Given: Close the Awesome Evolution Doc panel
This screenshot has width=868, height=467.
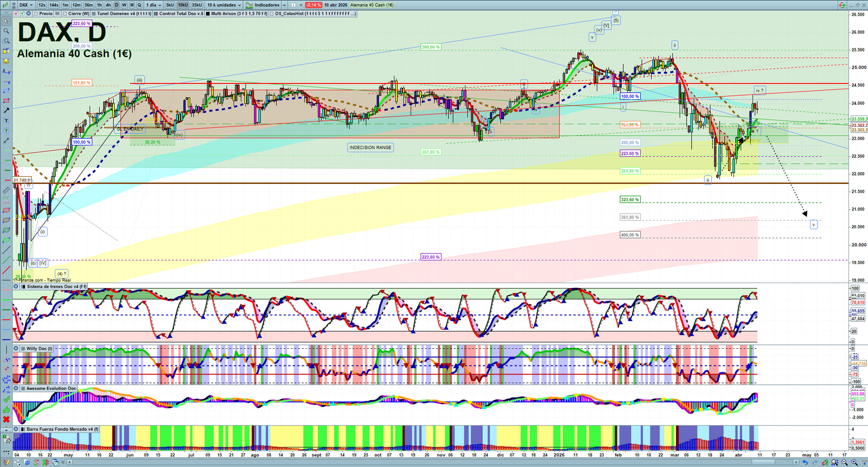Looking at the screenshot, I should [16, 388].
